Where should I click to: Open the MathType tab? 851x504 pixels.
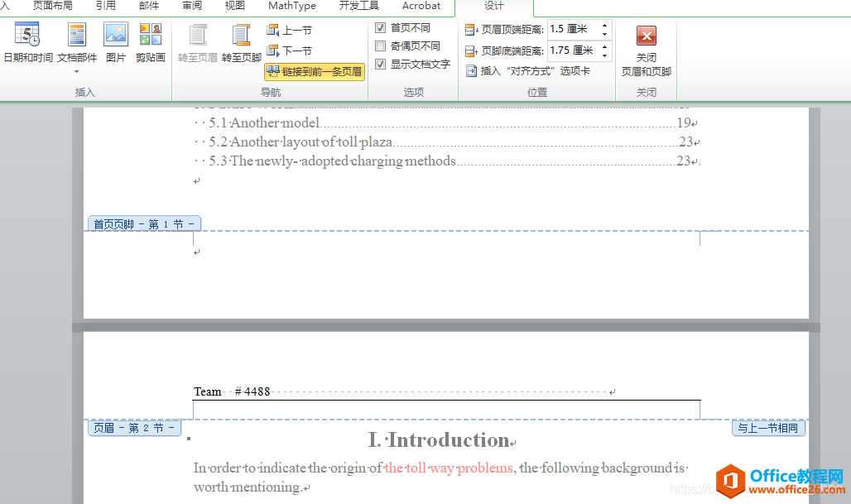tap(292, 6)
